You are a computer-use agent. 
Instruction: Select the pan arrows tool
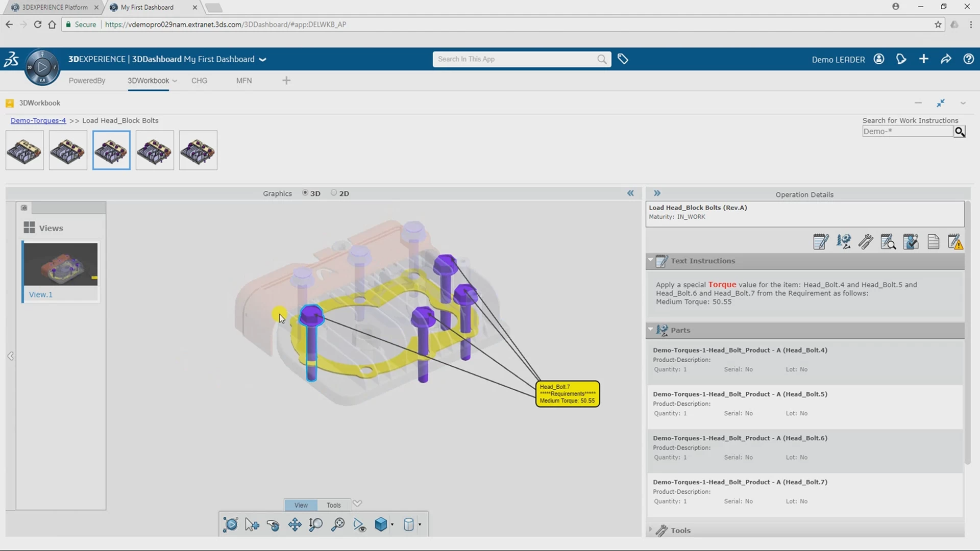pyautogui.click(x=295, y=524)
